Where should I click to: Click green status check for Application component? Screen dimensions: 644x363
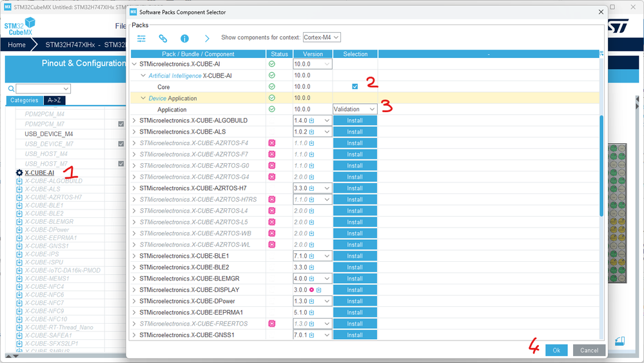(271, 109)
